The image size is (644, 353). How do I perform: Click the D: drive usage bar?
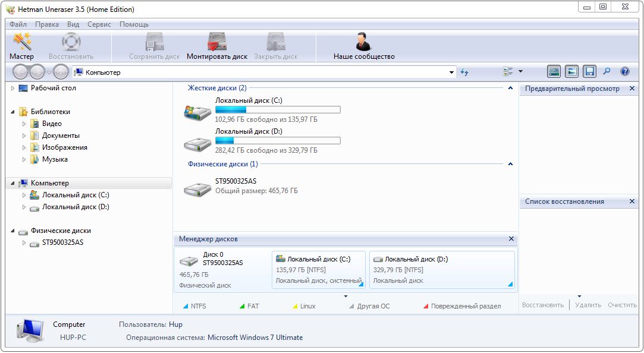[x=278, y=141]
